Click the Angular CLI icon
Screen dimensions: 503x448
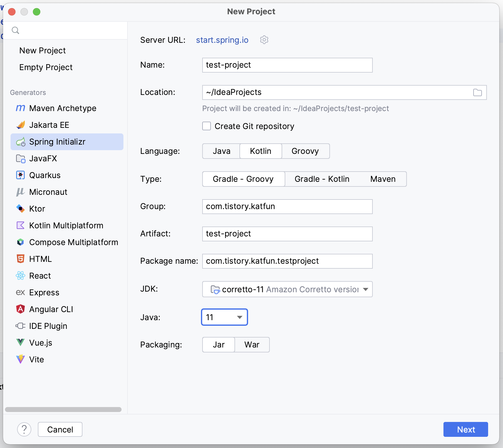(x=20, y=309)
